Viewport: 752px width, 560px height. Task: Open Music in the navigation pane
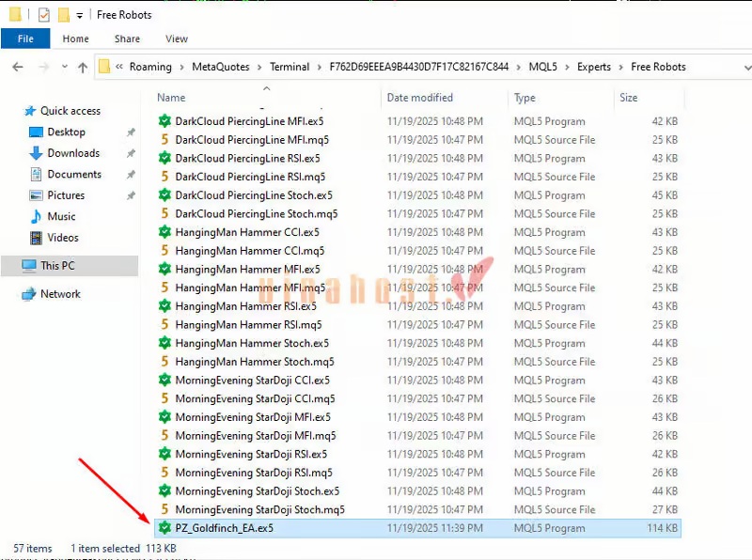click(x=61, y=216)
